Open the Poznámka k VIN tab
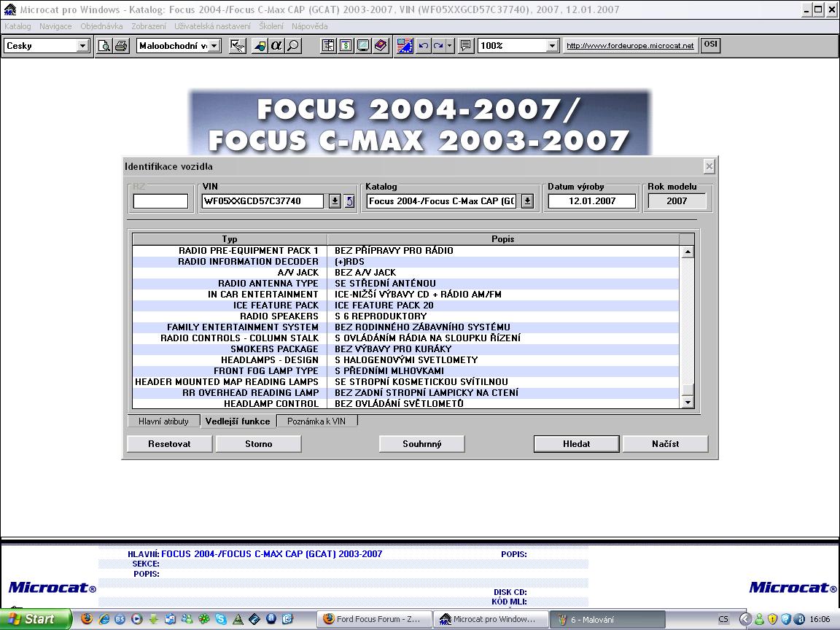This screenshot has width=840, height=630. [316, 421]
